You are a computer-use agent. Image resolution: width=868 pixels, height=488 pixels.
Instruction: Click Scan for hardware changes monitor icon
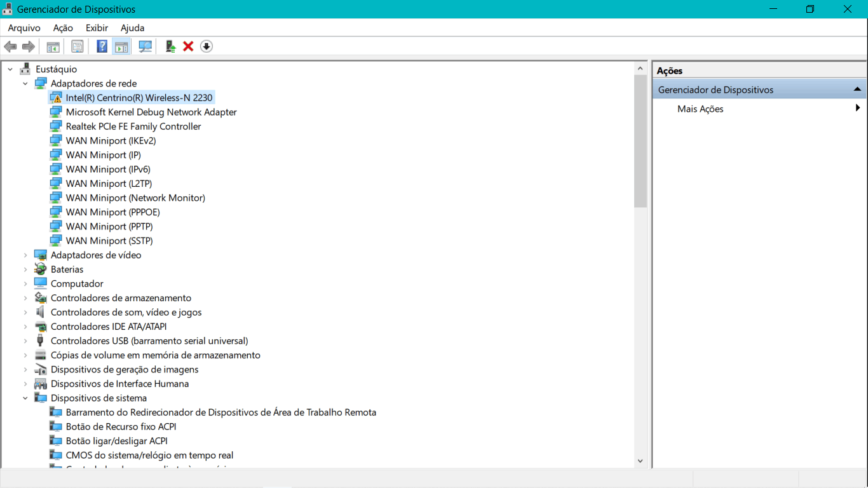pos(146,46)
